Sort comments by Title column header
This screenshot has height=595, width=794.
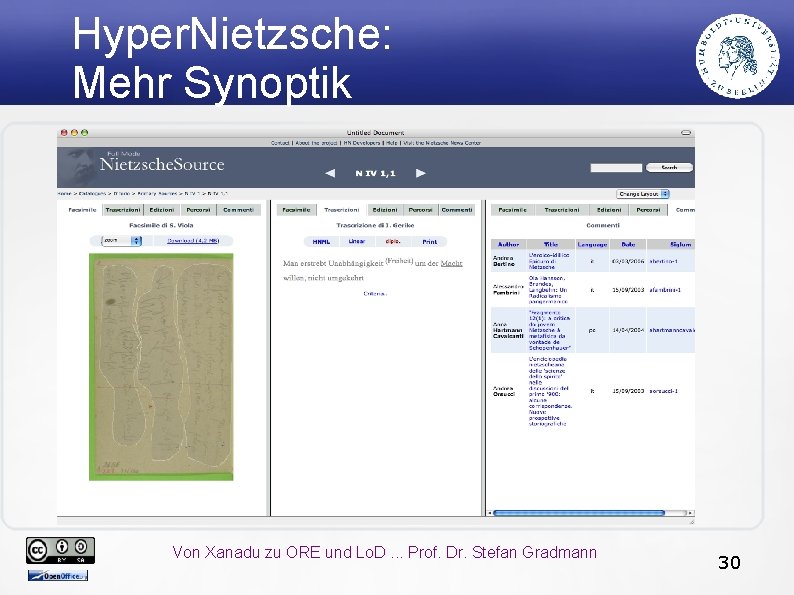point(550,245)
